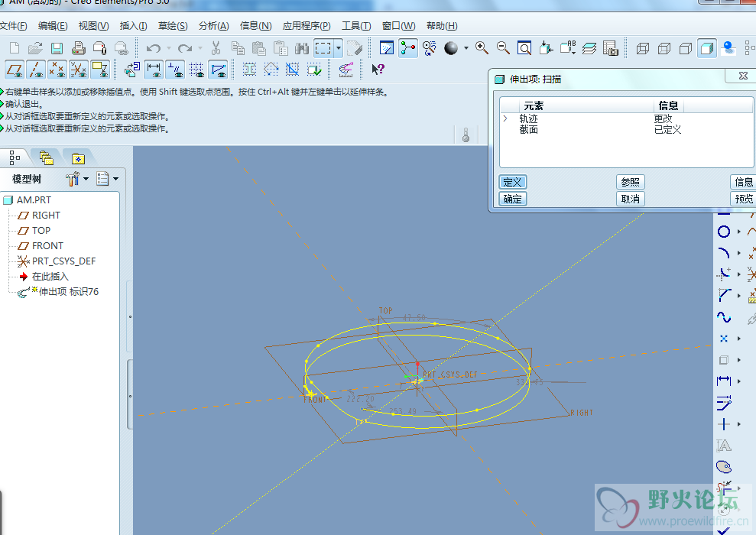
Task: Enable shaded display style
Action: click(707, 48)
